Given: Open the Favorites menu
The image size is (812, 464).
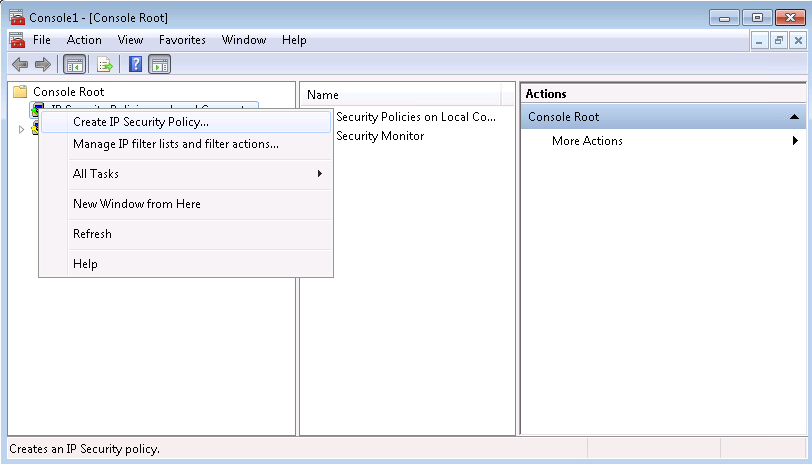Looking at the screenshot, I should tap(182, 40).
